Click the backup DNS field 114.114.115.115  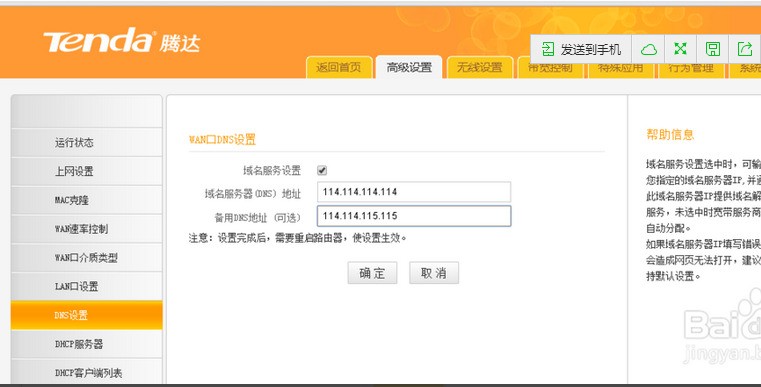[414, 216]
